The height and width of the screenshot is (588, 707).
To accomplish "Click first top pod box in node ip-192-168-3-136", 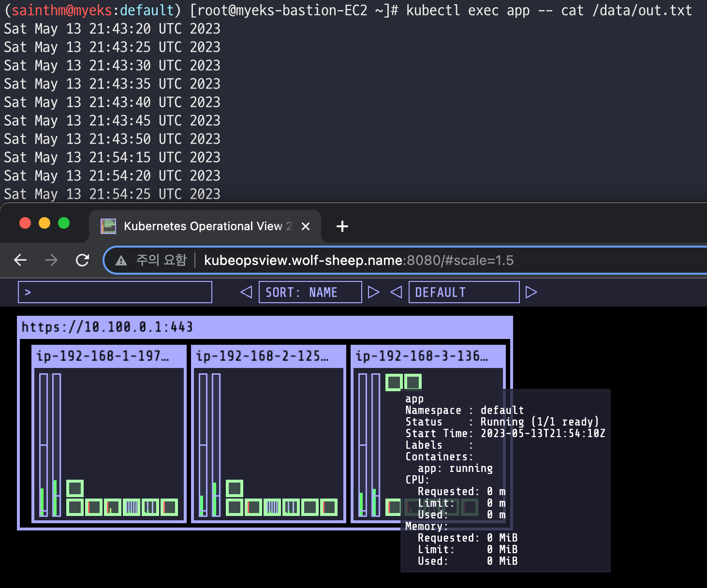I will tap(394, 382).
